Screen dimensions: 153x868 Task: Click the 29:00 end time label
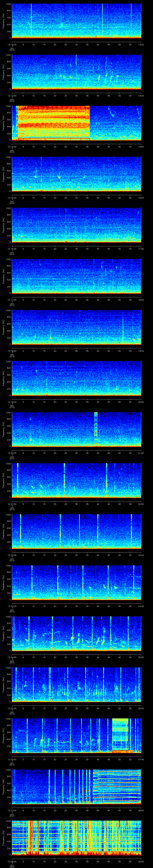coord(141,861)
